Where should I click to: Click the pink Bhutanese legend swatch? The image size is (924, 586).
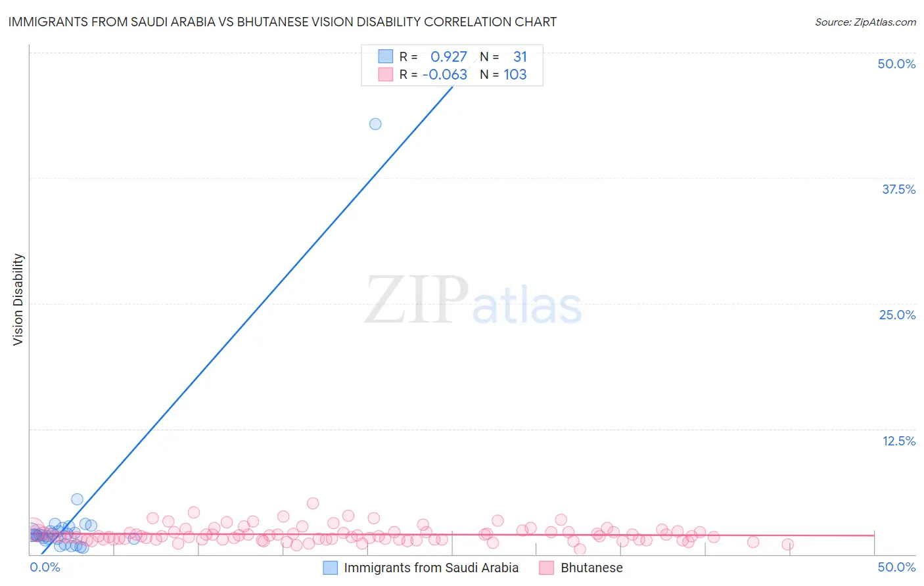547,568
